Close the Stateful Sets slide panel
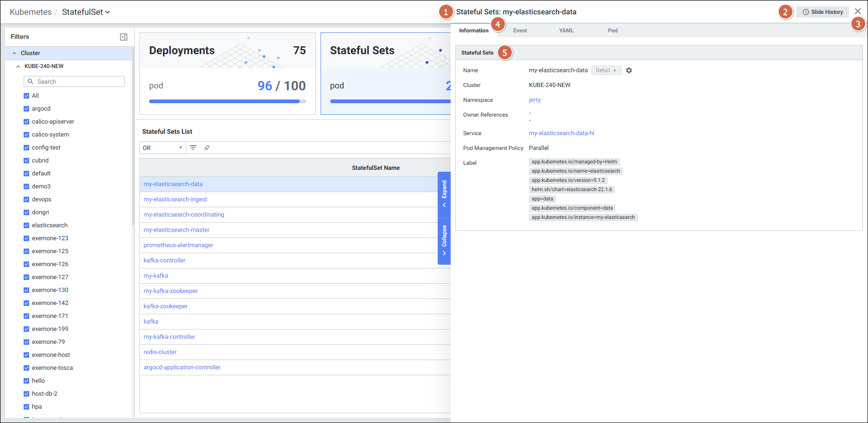868x423 pixels. [858, 12]
